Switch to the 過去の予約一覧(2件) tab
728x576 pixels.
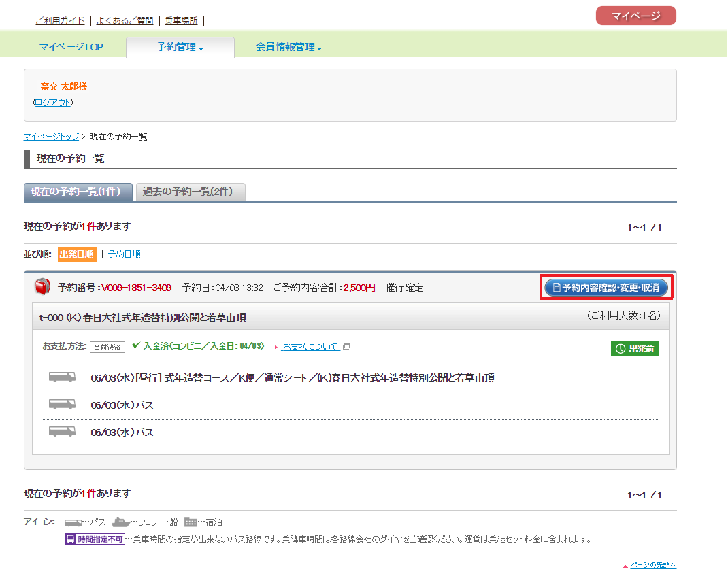click(191, 192)
